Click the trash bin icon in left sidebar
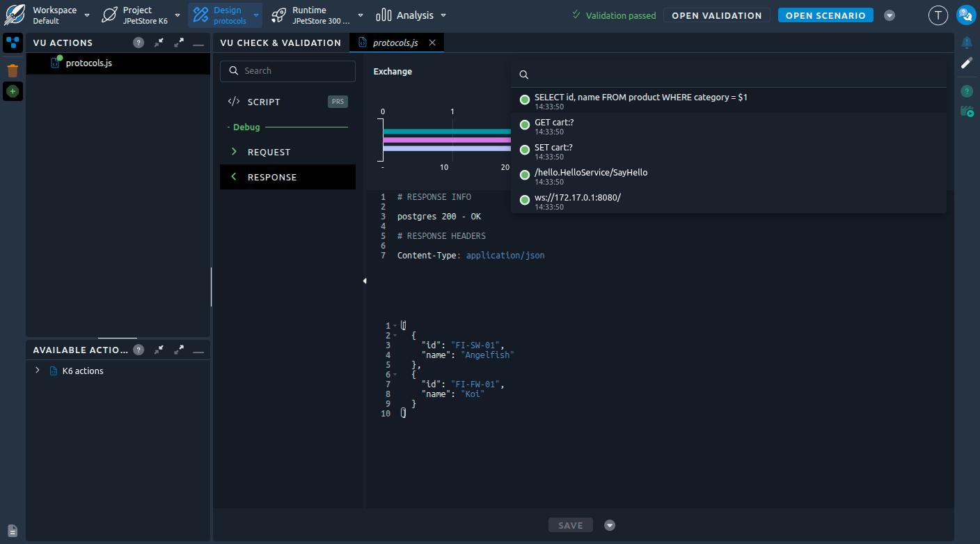 coord(13,70)
